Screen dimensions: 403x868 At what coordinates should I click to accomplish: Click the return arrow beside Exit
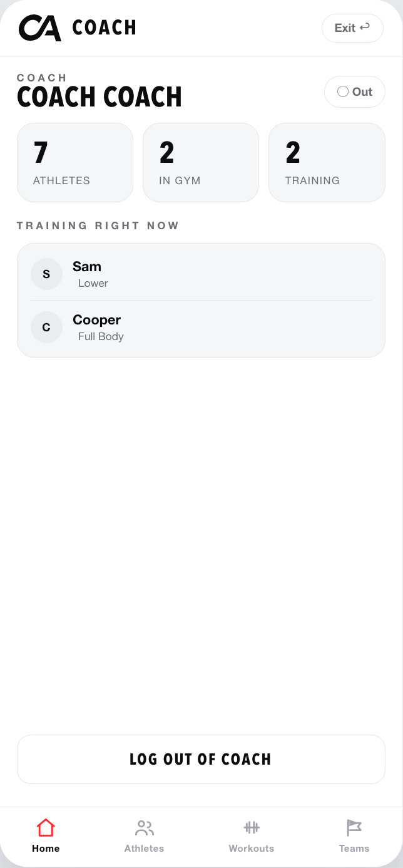[365, 28]
